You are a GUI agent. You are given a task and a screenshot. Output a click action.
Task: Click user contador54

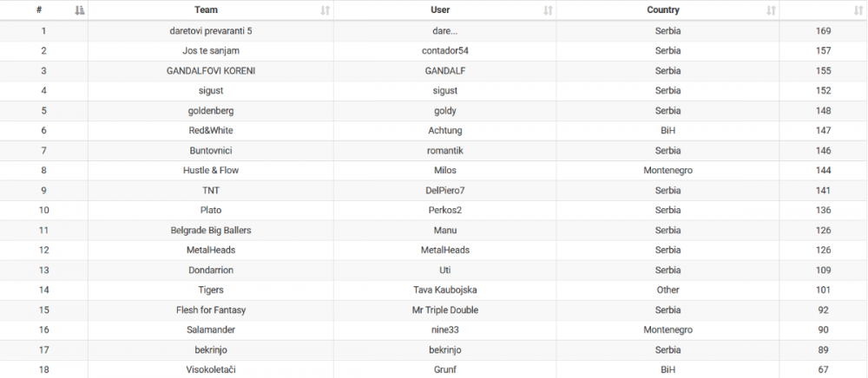[444, 51]
